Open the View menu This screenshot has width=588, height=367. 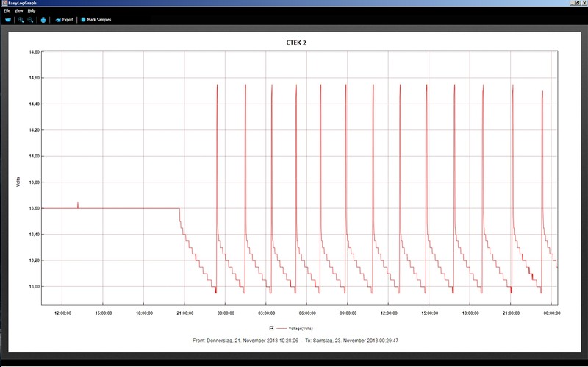tap(18, 11)
